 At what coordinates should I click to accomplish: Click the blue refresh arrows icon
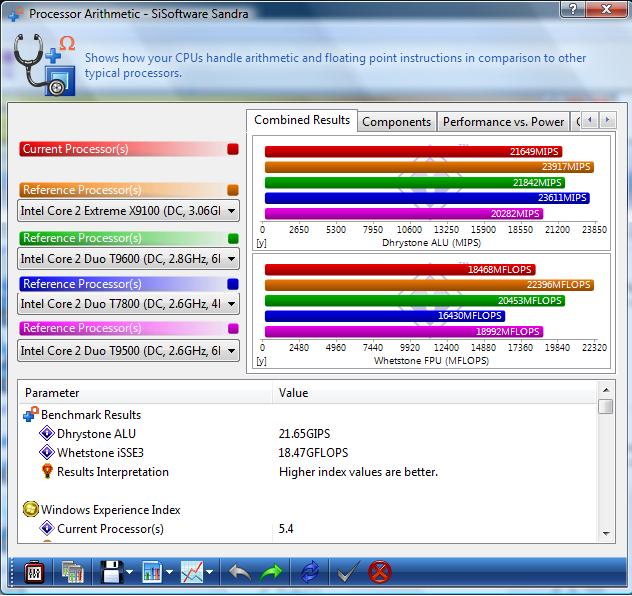pyautogui.click(x=310, y=572)
